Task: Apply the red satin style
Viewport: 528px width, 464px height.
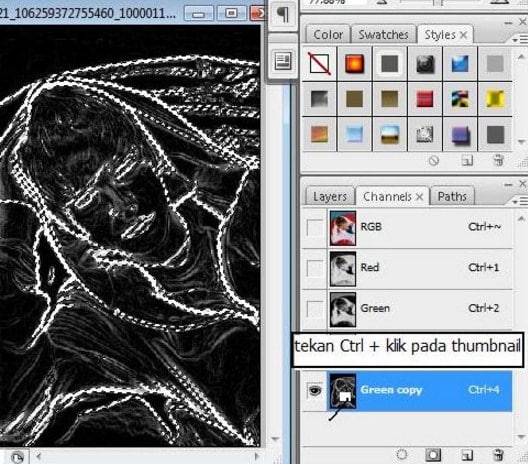Action: (425, 99)
